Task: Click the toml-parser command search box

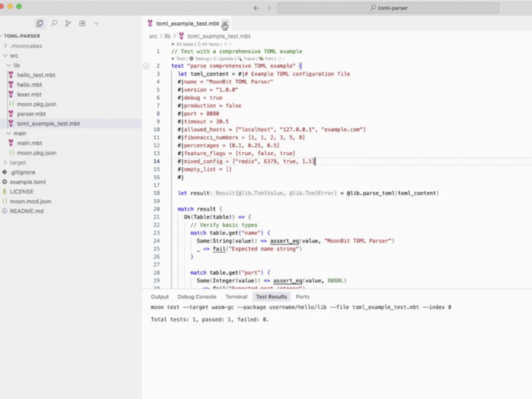Action: [388, 8]
